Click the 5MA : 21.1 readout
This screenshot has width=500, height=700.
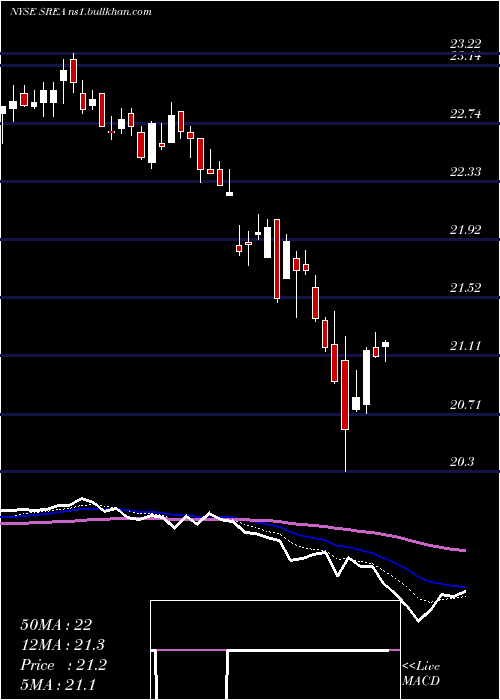(x=58, y=685)
